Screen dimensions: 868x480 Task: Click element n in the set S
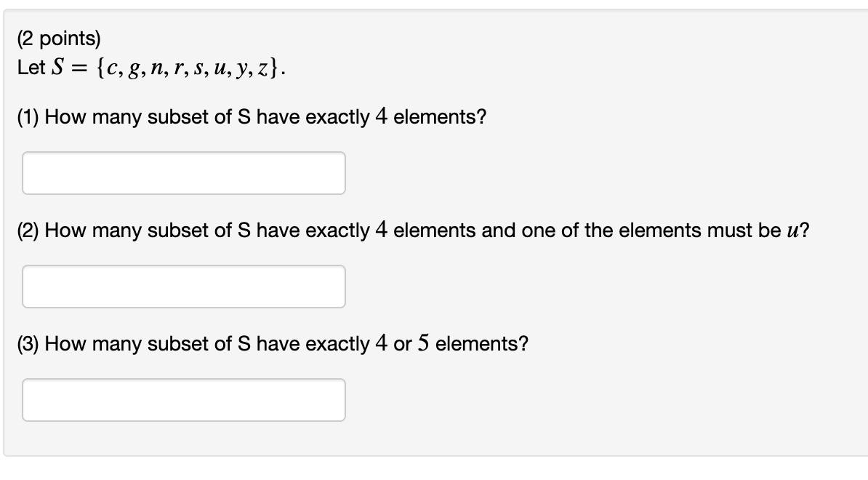pyautogui.click(x=156, y=68)
